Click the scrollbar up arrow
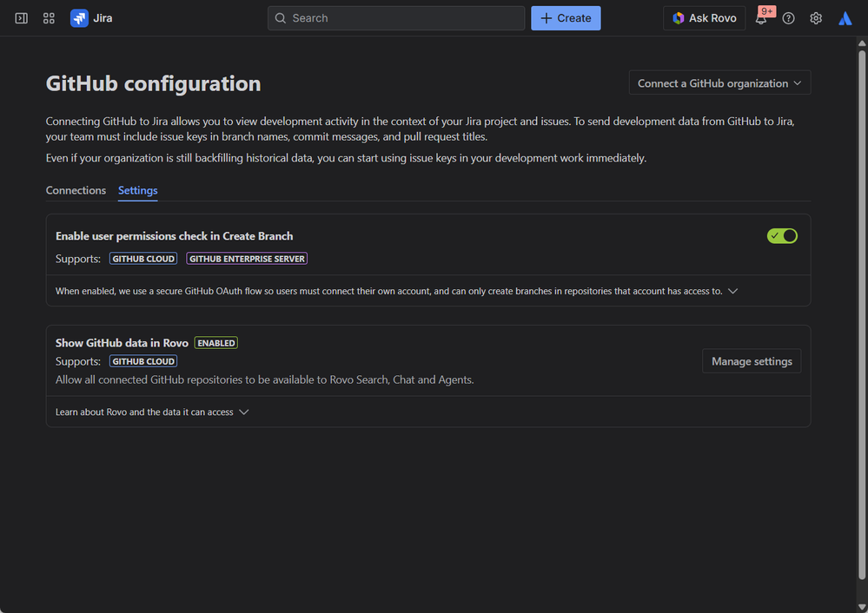Image resolution: width=868 pixels, height=613 pixels. [862, 43]
